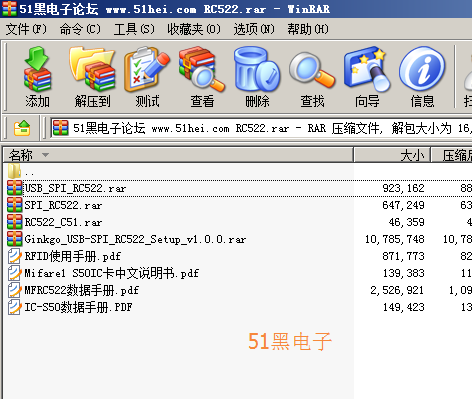Image resolution: width=472 pixels, height=399 pixels.
Task: Go up one level folder button
Action: (22, 128)
